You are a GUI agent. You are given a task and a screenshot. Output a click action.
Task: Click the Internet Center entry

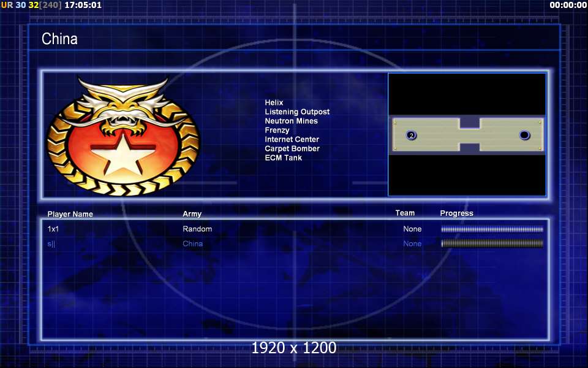[x=292, y=139]
